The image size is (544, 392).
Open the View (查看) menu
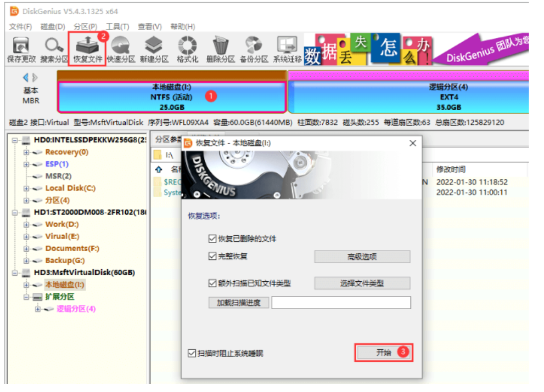click(150, 27)
